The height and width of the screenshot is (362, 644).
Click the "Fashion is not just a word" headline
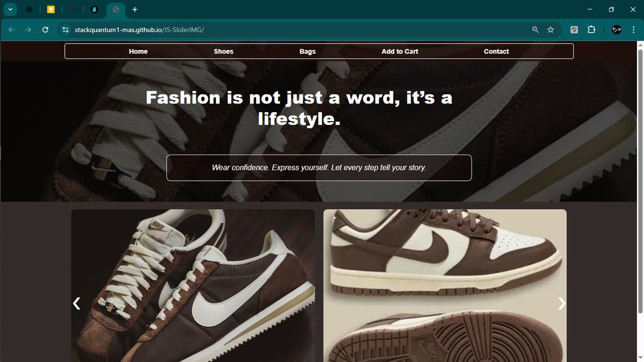(299, 108)
